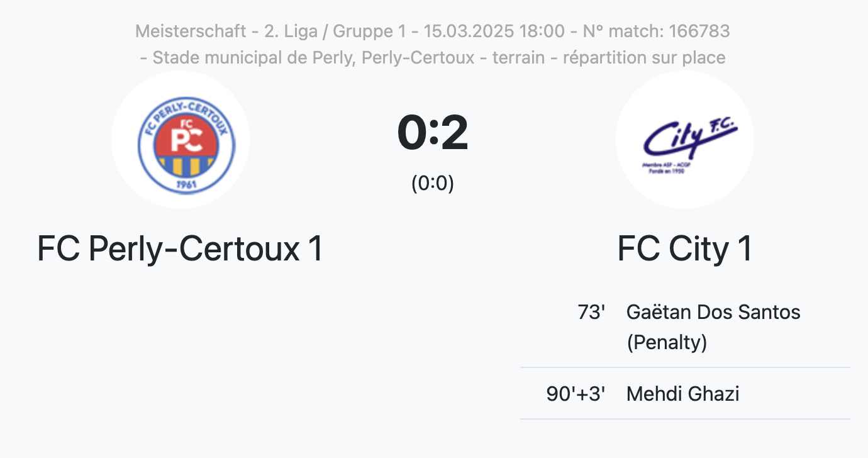The image size is (868, 458).
Task: Click the 'répartition sur place' text
Action: 644,58
